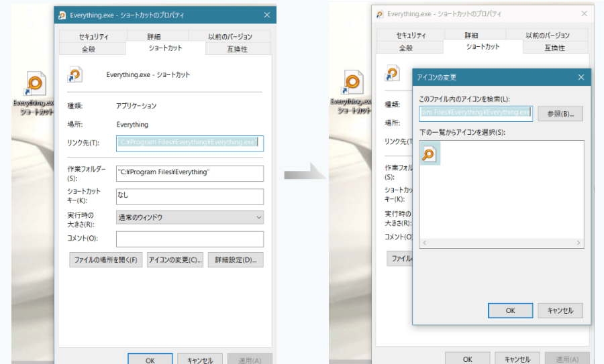Switch to 以前のバージョン tab in left window
The width and height of the screenshot is (604, 364).
click(x=230, y=37)
